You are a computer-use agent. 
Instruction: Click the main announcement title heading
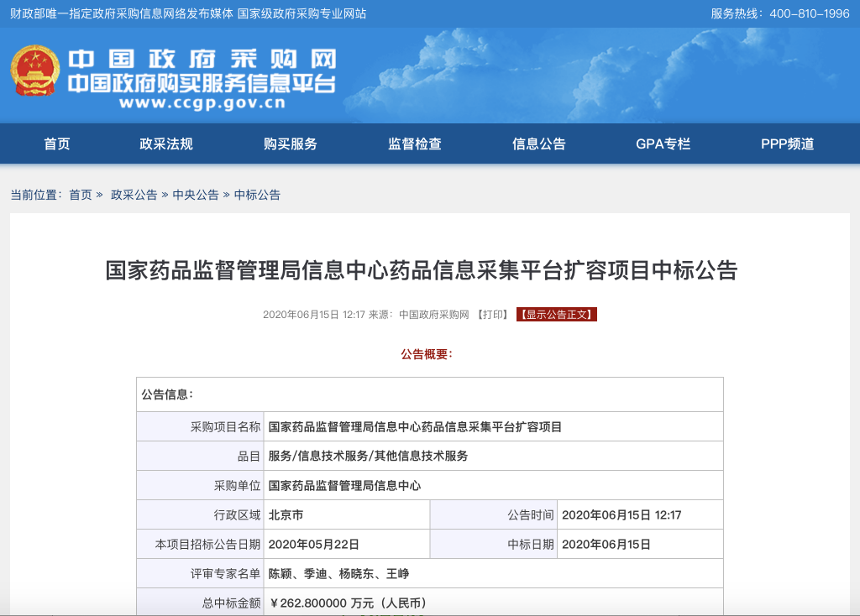422,270
